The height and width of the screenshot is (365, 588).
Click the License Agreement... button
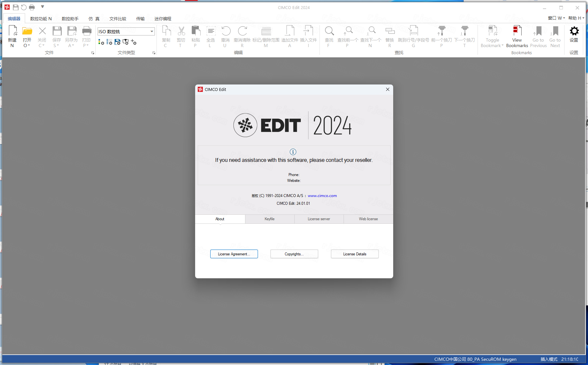[234, 254]
